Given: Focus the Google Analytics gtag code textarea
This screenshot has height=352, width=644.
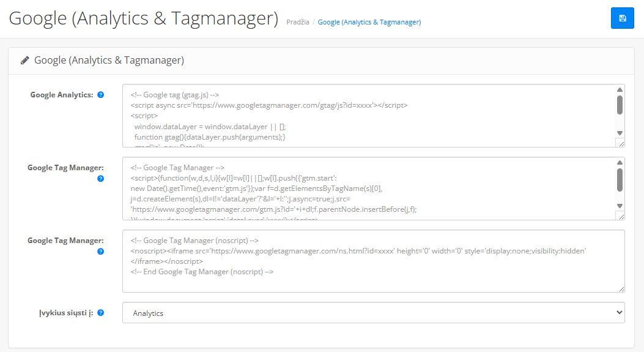Looking at the screenshot, I should 369,116.
